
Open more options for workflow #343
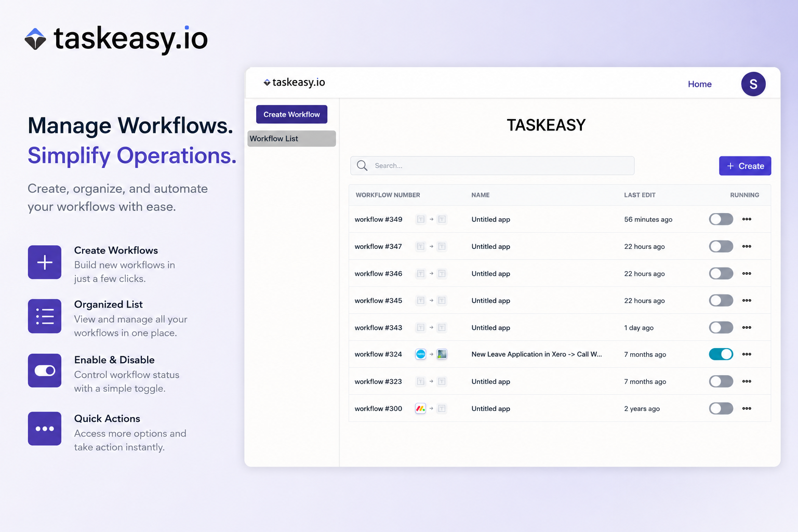tap(747, 327)
